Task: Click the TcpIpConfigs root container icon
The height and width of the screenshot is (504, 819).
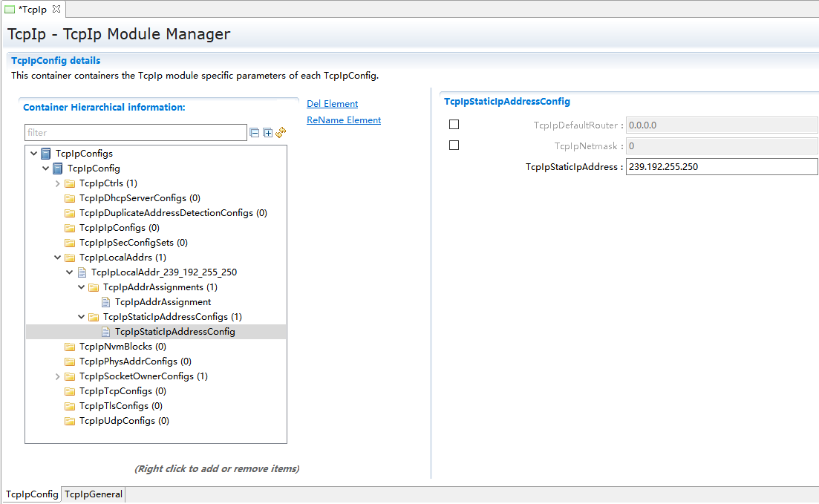Action: coord(46,154)
